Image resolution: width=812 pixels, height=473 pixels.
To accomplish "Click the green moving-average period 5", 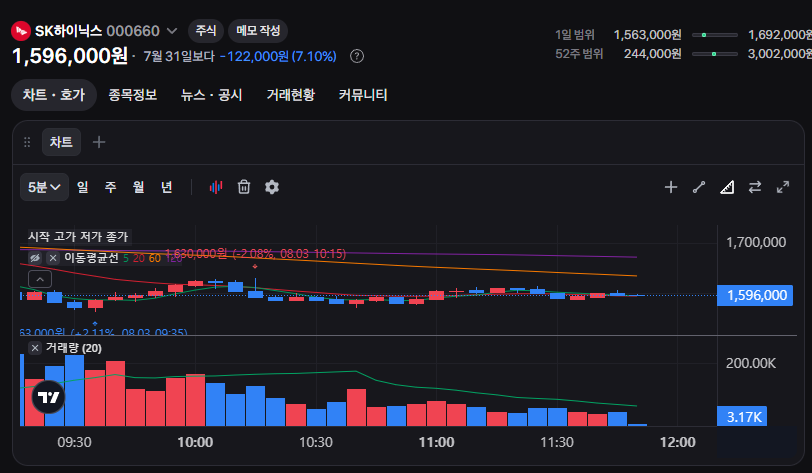I will click(126, 258).
